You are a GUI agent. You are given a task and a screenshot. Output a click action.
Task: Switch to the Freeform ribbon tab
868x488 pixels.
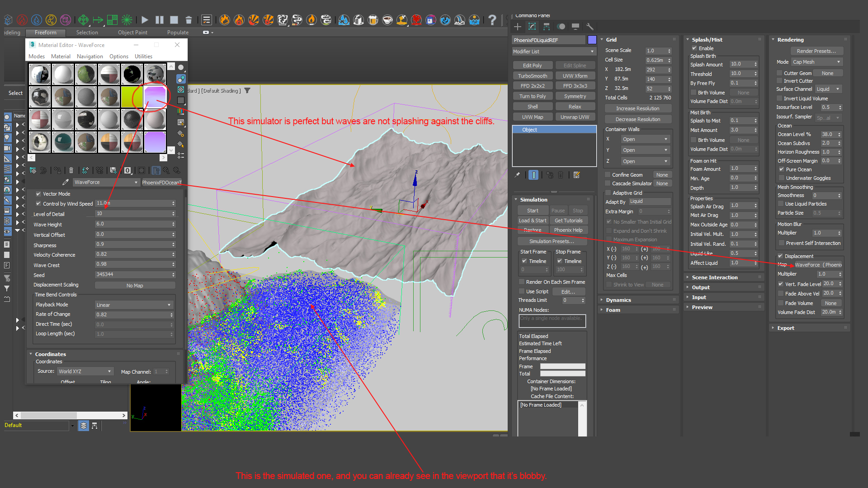tap(46, 33)
